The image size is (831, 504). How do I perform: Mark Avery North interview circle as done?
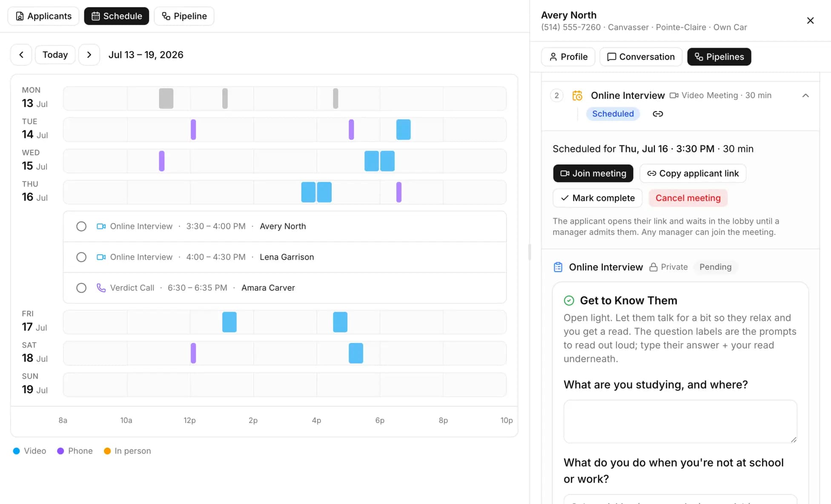pyautogui.click(x=81, y=226)
